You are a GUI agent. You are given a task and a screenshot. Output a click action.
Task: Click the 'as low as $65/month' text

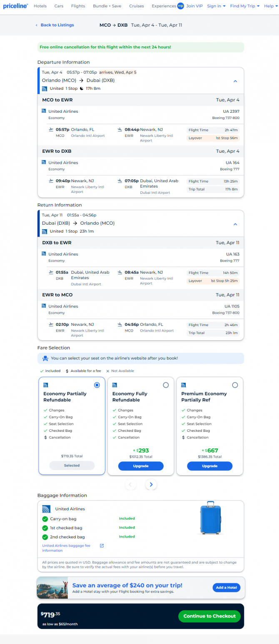[60, 624]
